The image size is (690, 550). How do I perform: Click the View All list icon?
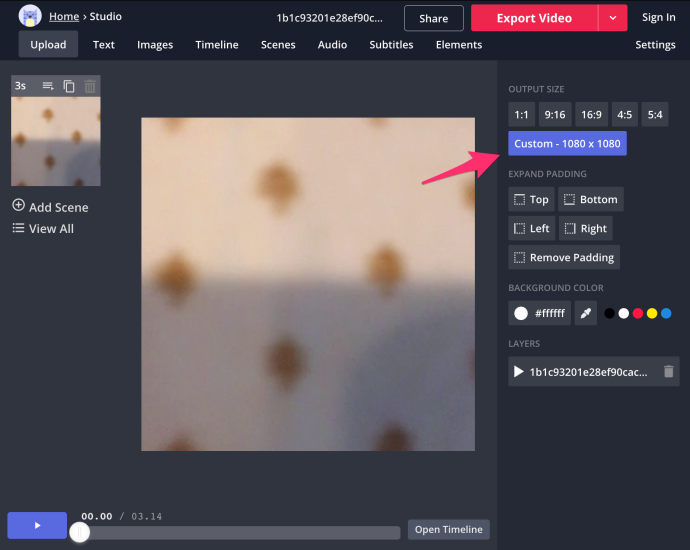(x=18, y=228)
